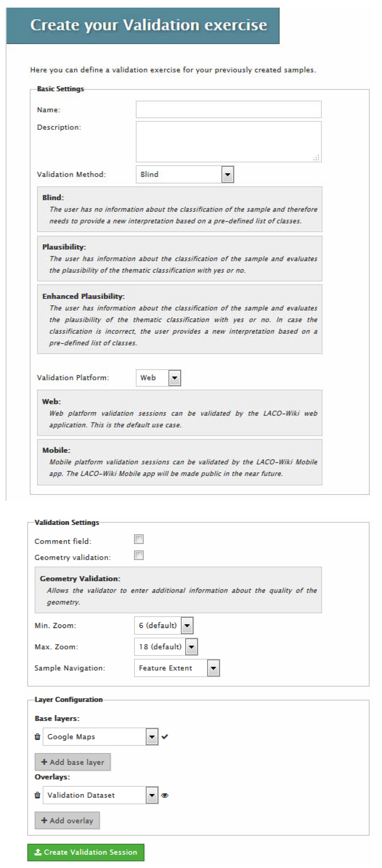Click into the Description text area
This screenshot has width=382, height=868.
(228, 142)
